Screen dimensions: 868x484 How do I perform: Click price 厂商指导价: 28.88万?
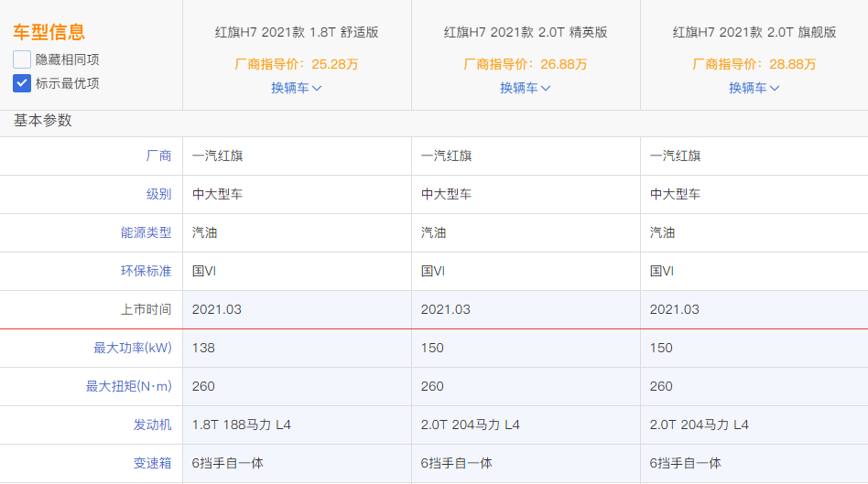[x=754, y=64]
